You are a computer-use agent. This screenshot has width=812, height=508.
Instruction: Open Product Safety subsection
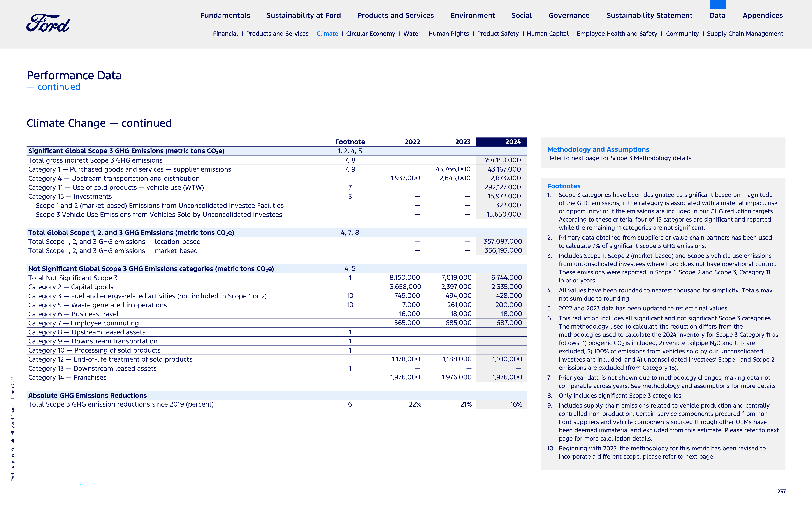(x=498, y=34)
